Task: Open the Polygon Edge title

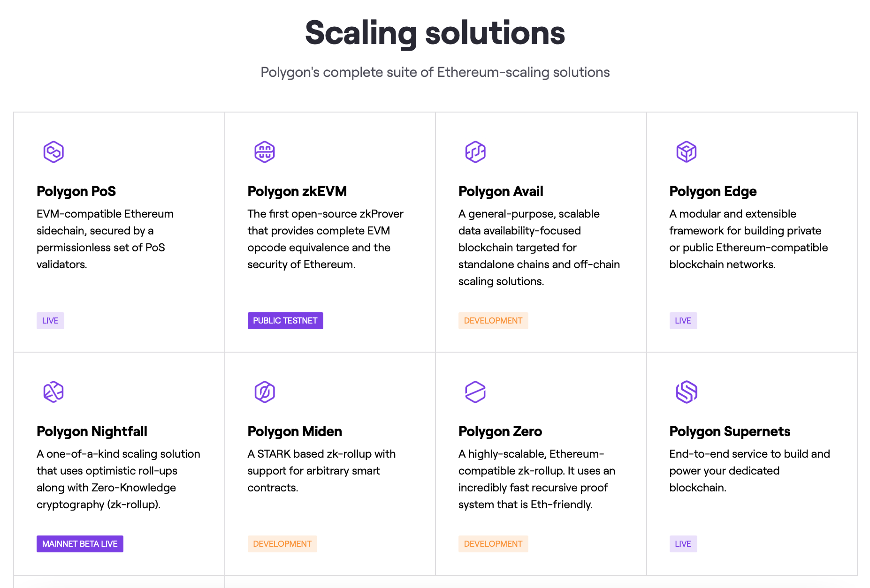Action: coord(713,191)
